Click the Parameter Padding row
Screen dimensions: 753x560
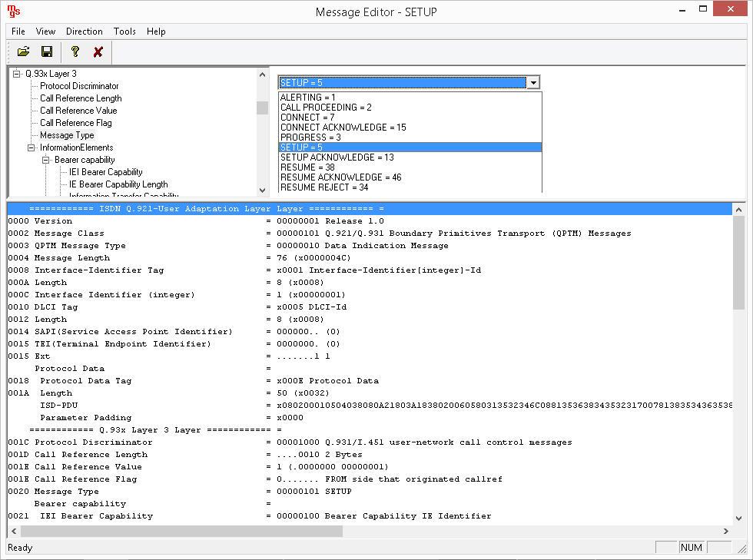[370, 418]
